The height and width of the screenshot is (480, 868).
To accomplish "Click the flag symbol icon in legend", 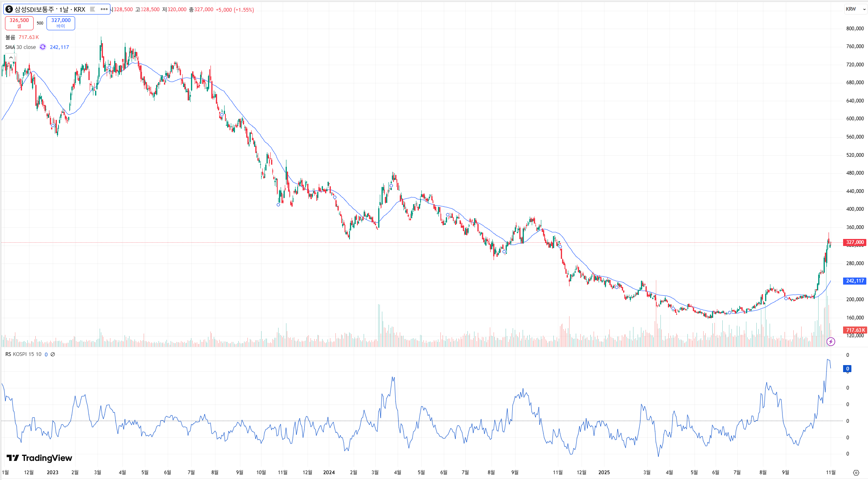I will (93, 9).
